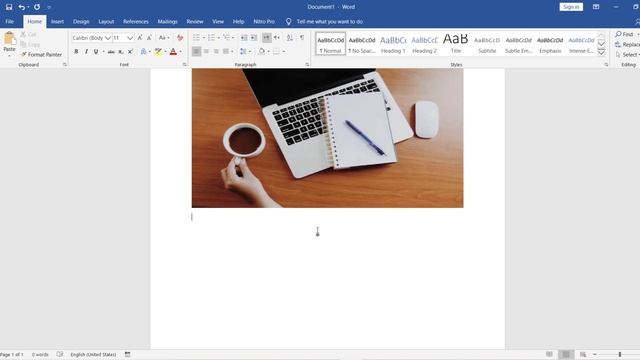Apply Normal style
The width and height of the screenshot is (640, 360).
(x=331, y=43)
